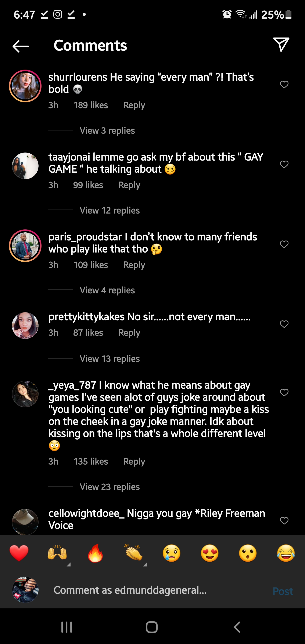Screen dimensions: 305x644
Task: Open the share paper-plane icon
Action: (x=281, y=45)
